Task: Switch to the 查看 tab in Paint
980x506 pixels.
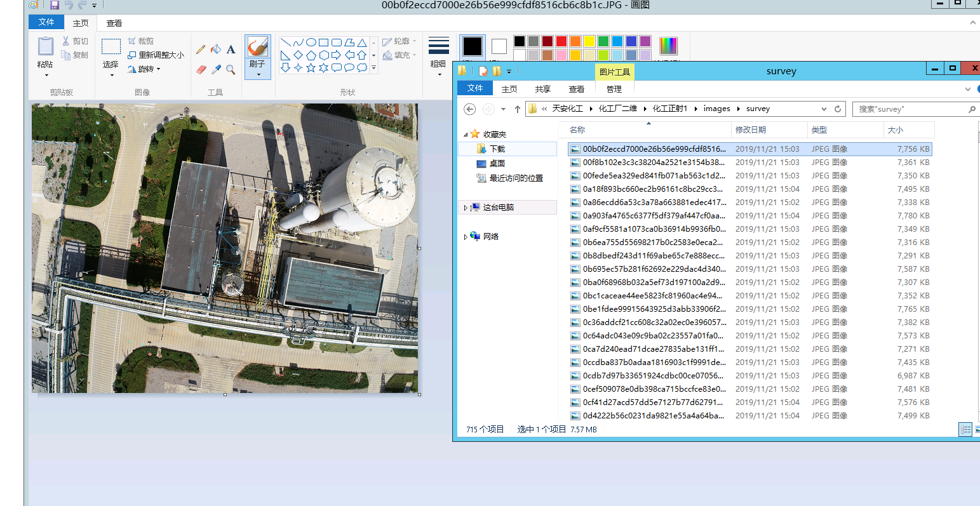Action: pyautogui.click(x=114, y=23)
